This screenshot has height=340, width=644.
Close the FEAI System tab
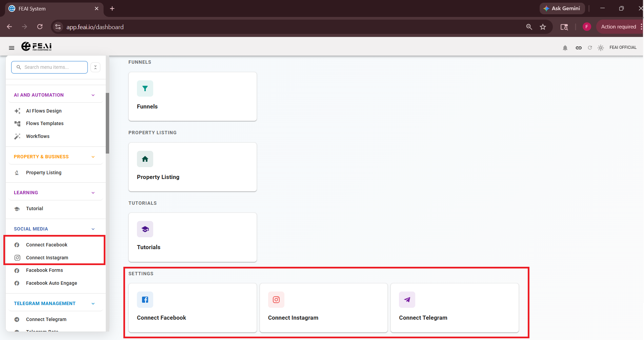97,8
